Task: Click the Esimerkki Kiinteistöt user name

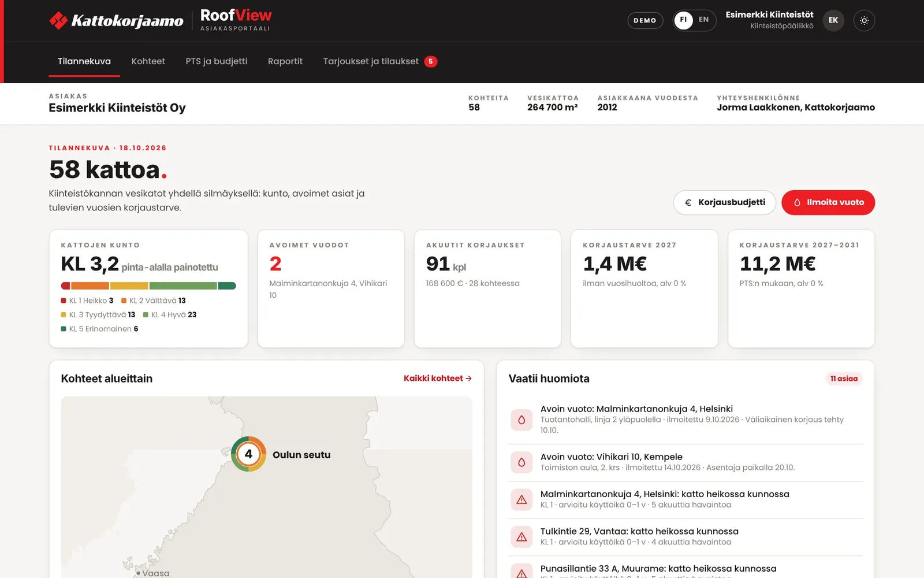Action: tap(769, 14)
